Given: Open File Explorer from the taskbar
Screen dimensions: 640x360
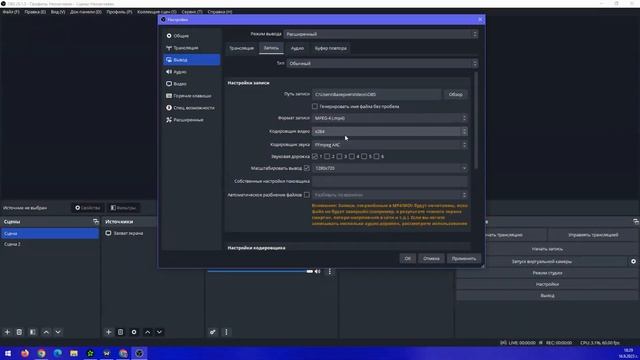Looking at the screenshot, I should pyautogui.click(x=74, y=353).
